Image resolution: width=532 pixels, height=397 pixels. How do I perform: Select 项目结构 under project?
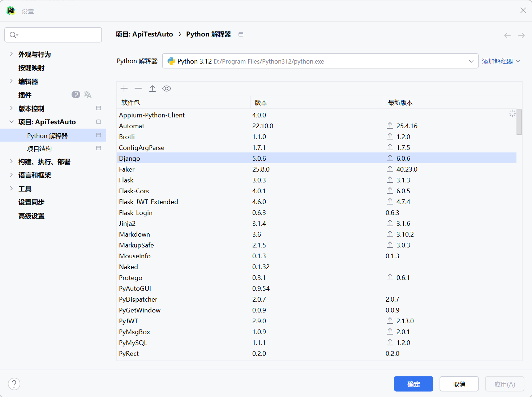(39, 148)
